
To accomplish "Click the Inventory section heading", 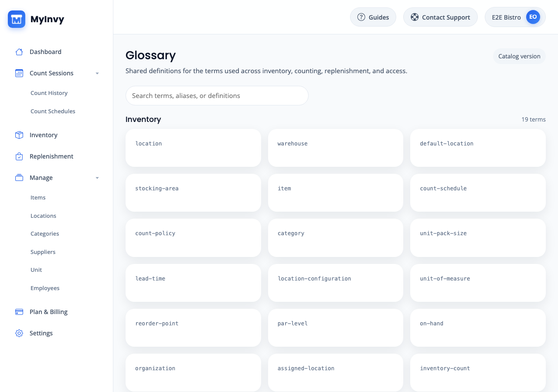I will pyautogui.click(x=143, y=119).
